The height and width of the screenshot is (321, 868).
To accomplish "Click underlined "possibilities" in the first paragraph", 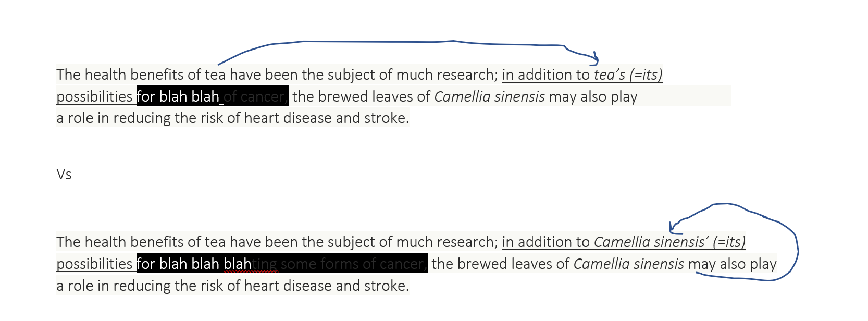I will pos(94,97).
